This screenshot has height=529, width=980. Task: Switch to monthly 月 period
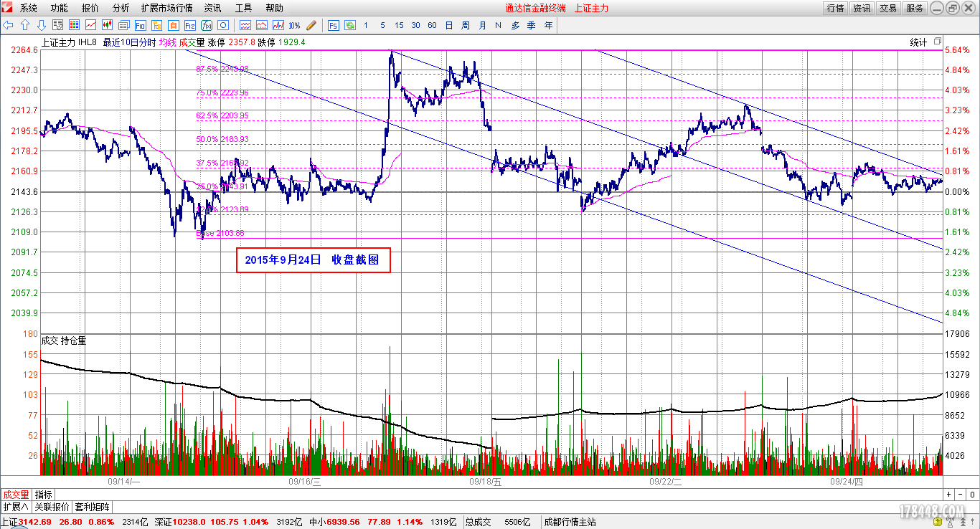click(482, 25)
